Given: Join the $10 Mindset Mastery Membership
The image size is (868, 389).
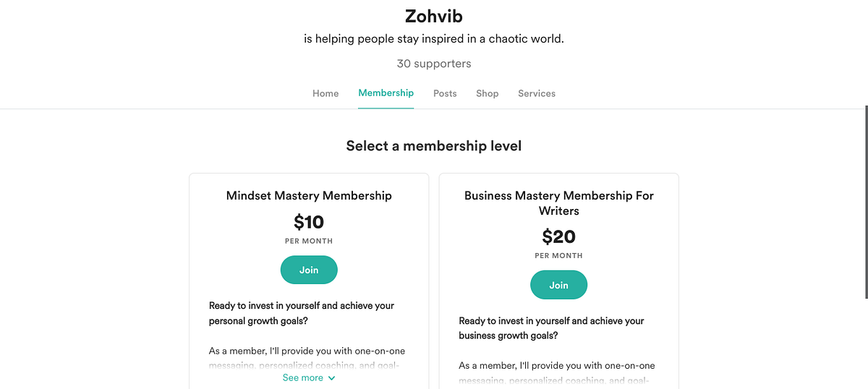Looking at the screenshot, I should [x=309, y=270].
